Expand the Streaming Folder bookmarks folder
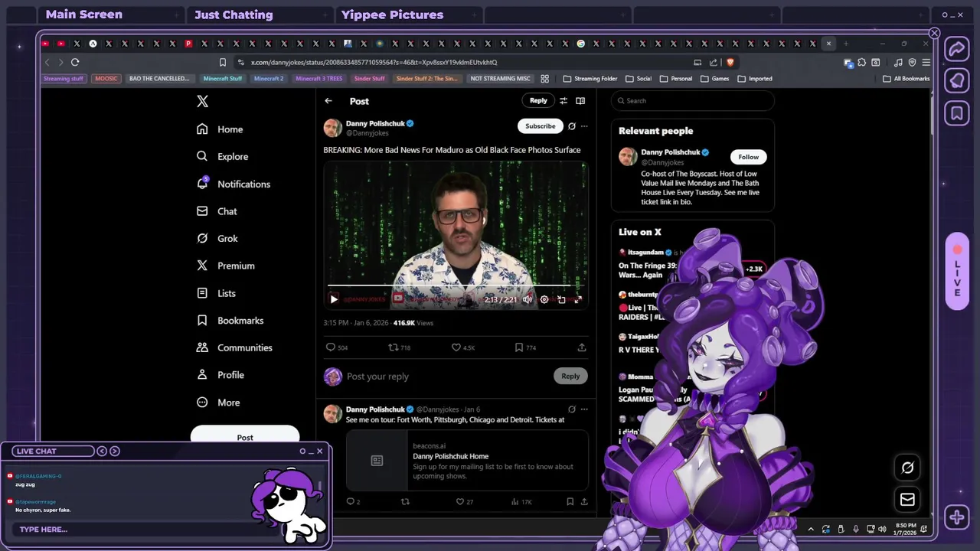 point(590,78)
